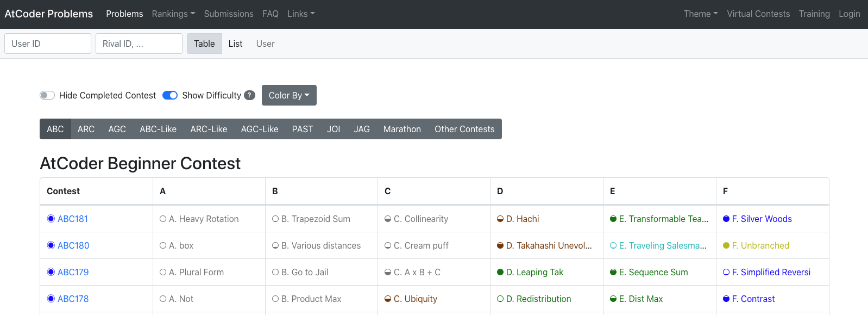
Task: Disable the Show Difficulty switch
Action: click(x=170, y=95)
